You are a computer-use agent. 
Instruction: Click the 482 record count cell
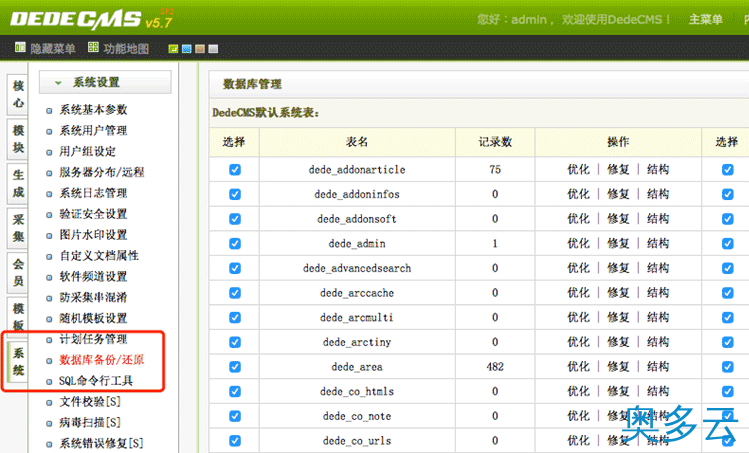[495, 367]
